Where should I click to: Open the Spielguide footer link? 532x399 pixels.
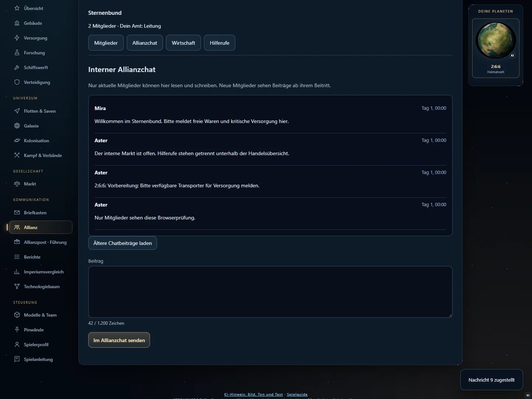297,395
